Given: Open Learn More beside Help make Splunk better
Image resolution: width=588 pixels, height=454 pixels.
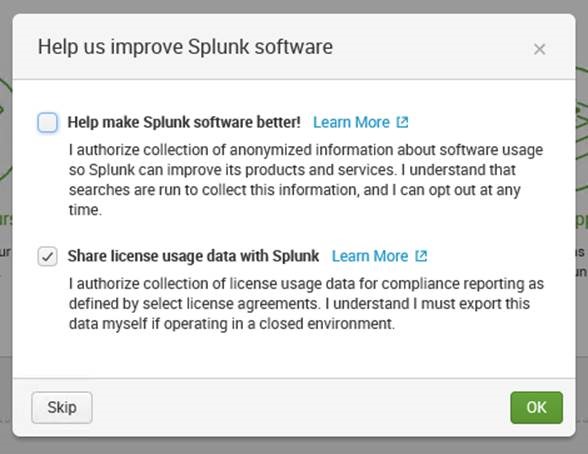Looking at the screenshot, I should click(351, 122).
